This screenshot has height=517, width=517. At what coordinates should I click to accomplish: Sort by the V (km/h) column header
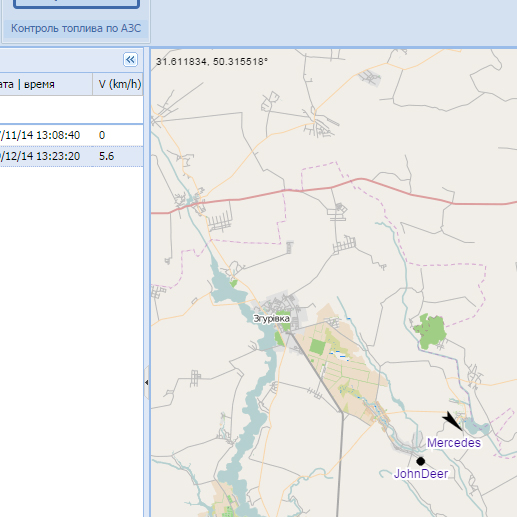click(118, 84)
